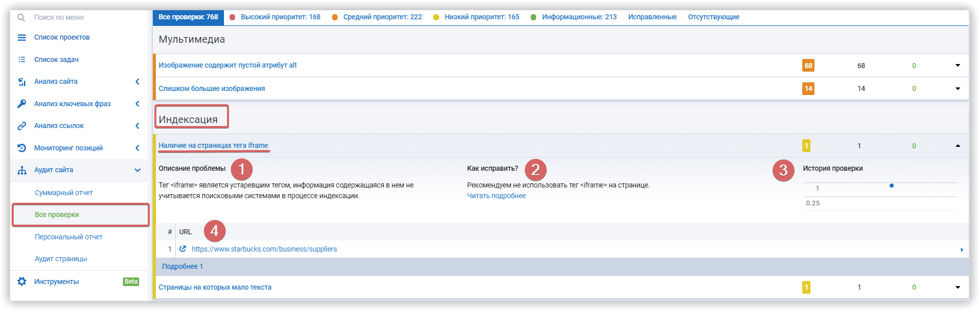Open the Исправленные tab
Viewport: 980px width, 311px height.
(x=652, y=17)
